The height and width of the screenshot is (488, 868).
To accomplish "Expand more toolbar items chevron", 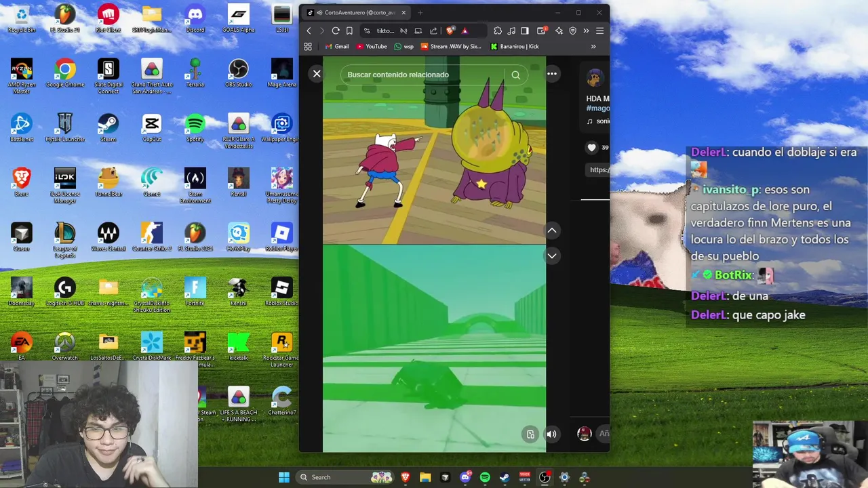I will point(586,30).
